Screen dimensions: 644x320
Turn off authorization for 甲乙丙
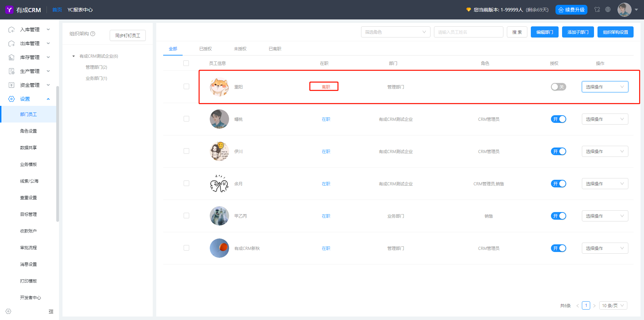tap(559, 216)
